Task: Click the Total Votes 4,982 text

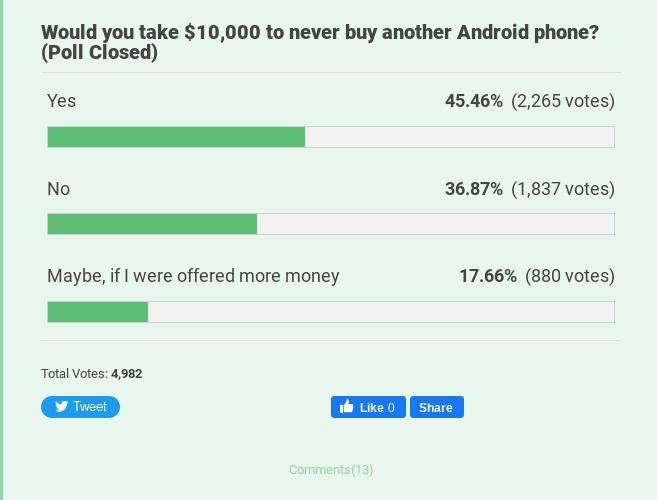Action: point(92,374)
